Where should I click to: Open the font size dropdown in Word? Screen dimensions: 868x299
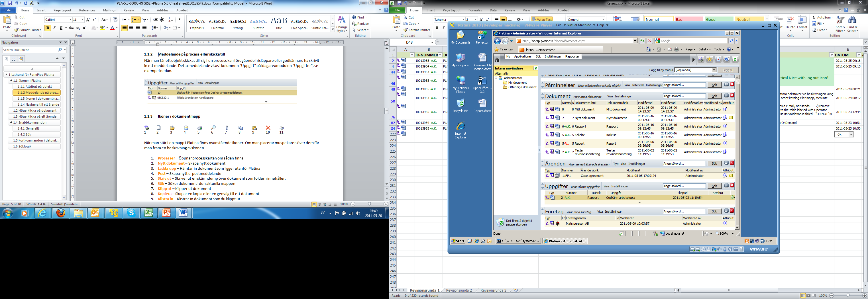(x=83, y=20)
